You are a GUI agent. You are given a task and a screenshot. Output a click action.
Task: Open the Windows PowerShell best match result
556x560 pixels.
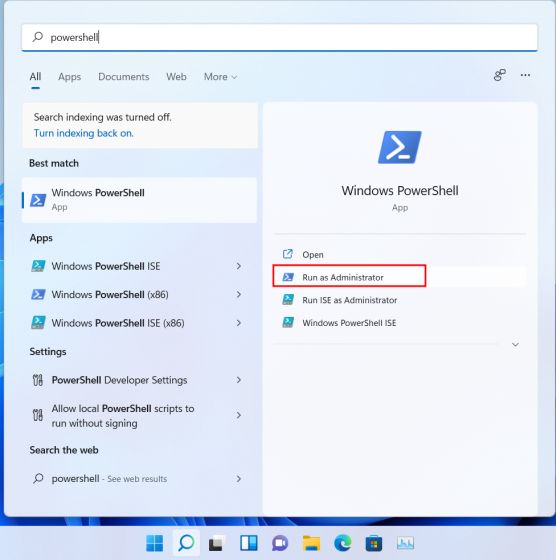(x=140, y=200)
